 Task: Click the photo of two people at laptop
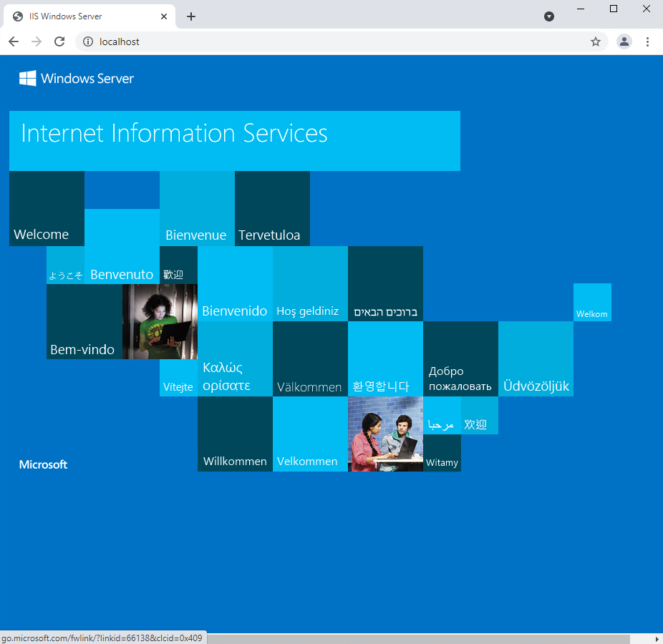click(385, 434)
